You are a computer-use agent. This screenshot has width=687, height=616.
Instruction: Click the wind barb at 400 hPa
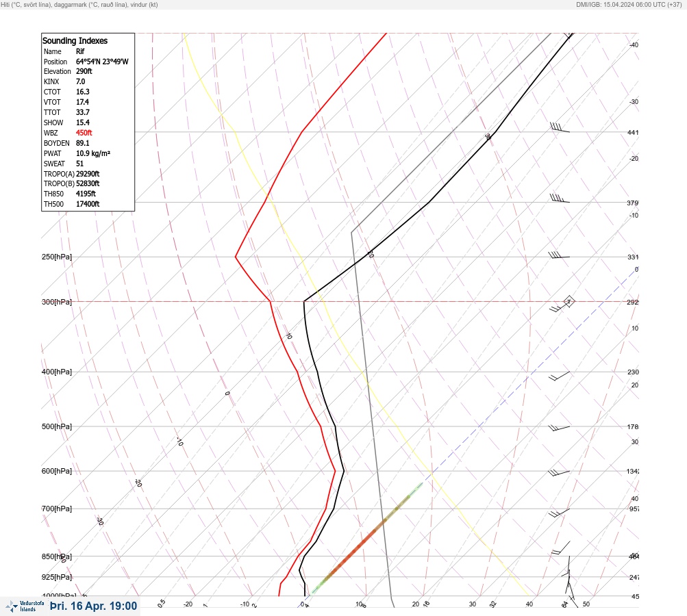click(560, 376)
